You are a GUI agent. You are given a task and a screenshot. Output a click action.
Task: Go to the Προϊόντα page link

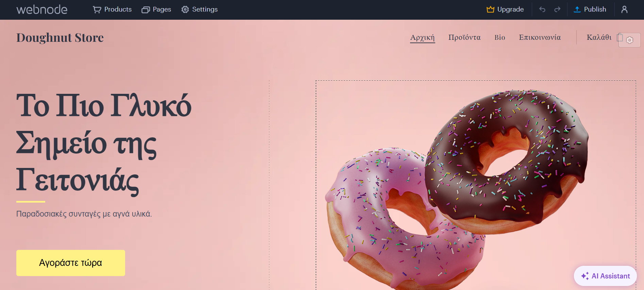pyautogui.click(x=464, y=37)
